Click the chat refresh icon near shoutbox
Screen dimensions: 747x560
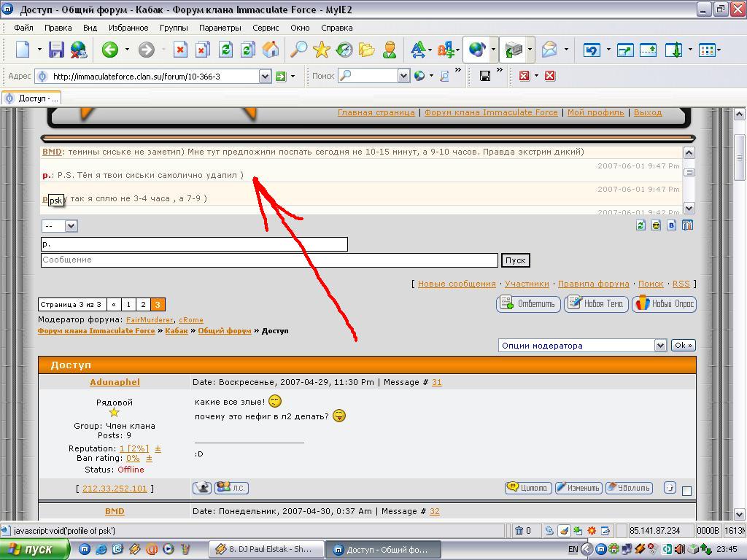(640, 226)
